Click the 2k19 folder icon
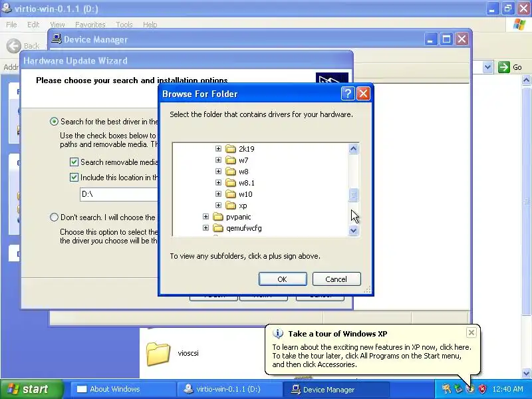Image resolution: width=532 pixels, height=399 pixels. 231,149
